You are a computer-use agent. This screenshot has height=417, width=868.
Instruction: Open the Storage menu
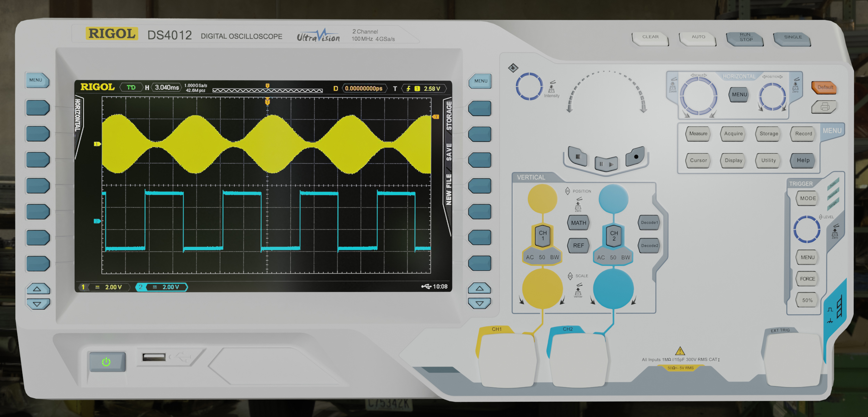pyautogui.click(x=768, y=134)
